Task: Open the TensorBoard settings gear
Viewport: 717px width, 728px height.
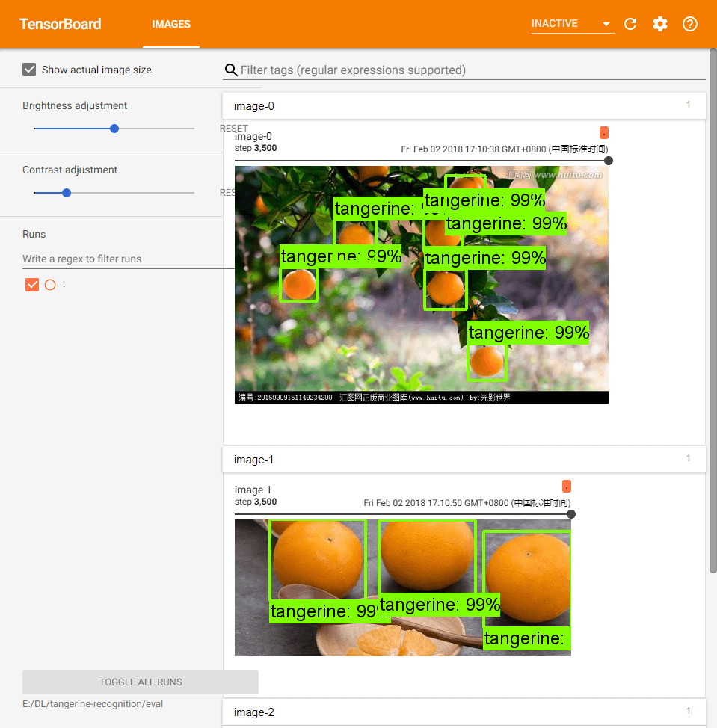Action: point(660,23)
